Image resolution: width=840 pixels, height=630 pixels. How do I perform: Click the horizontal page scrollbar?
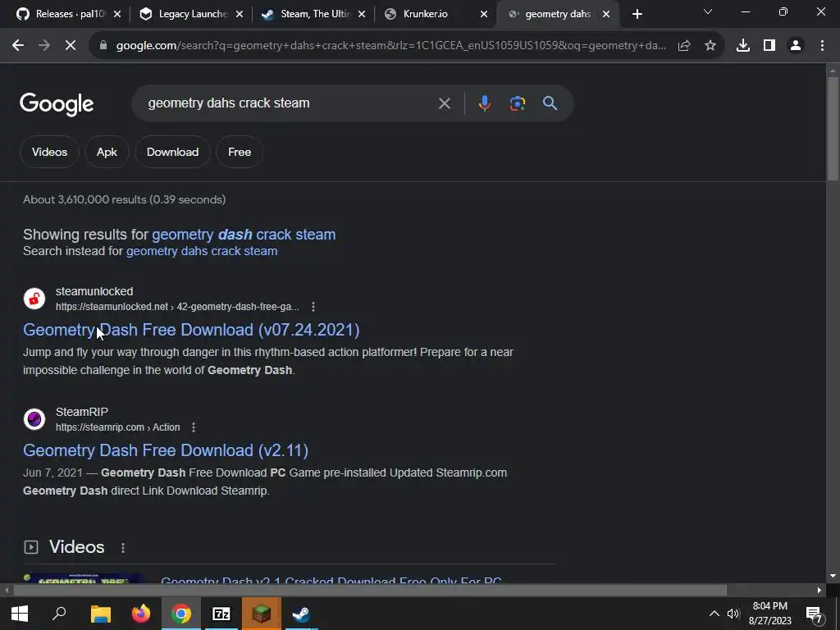370,591
